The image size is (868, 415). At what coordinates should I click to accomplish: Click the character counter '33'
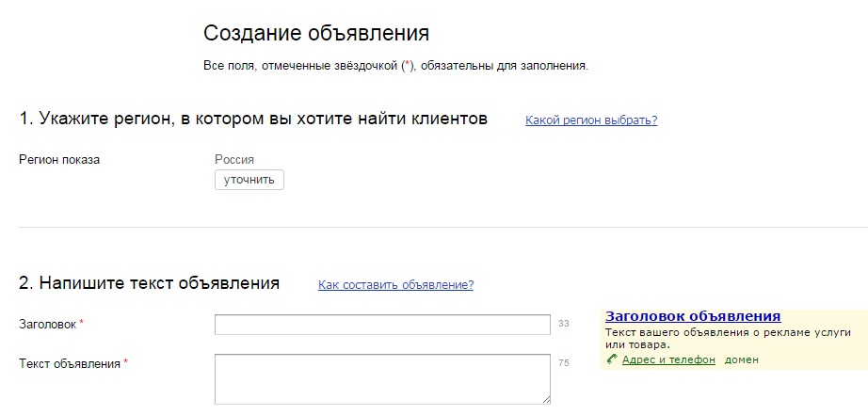(x=564, y=324)
